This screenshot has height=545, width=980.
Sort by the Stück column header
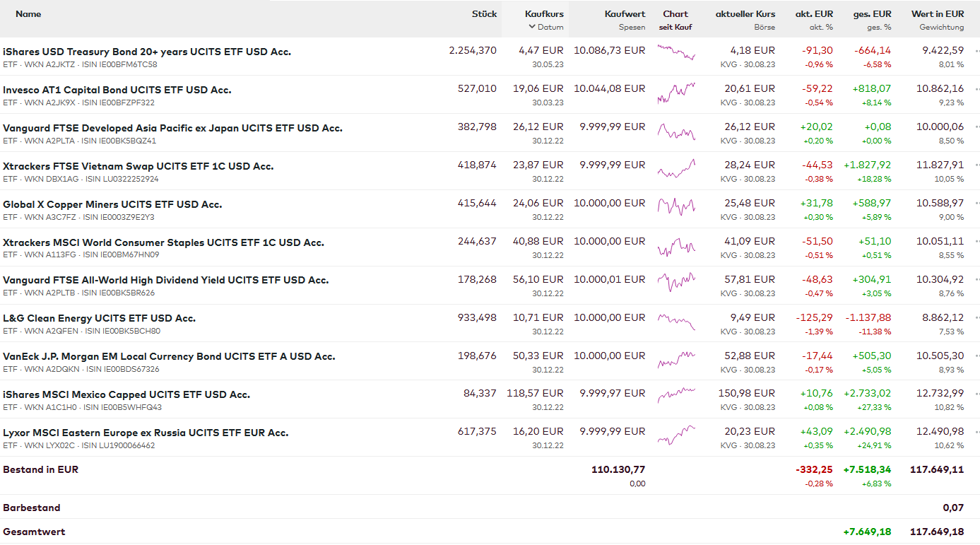coord(484,14)
